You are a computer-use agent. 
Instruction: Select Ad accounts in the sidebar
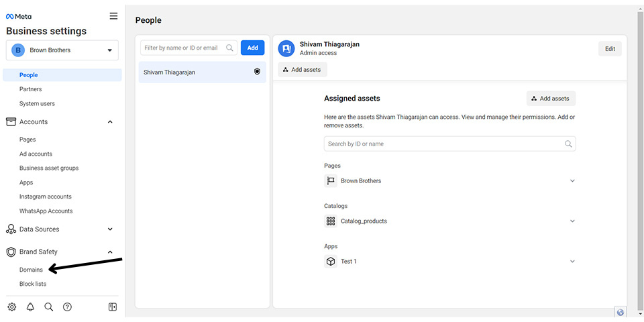coord(36,154)
